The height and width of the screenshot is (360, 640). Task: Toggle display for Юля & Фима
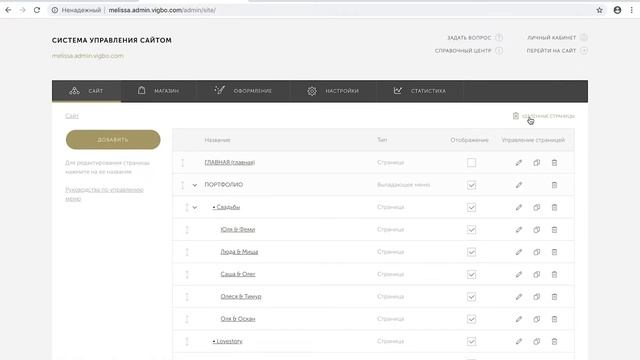click(471, 229)
